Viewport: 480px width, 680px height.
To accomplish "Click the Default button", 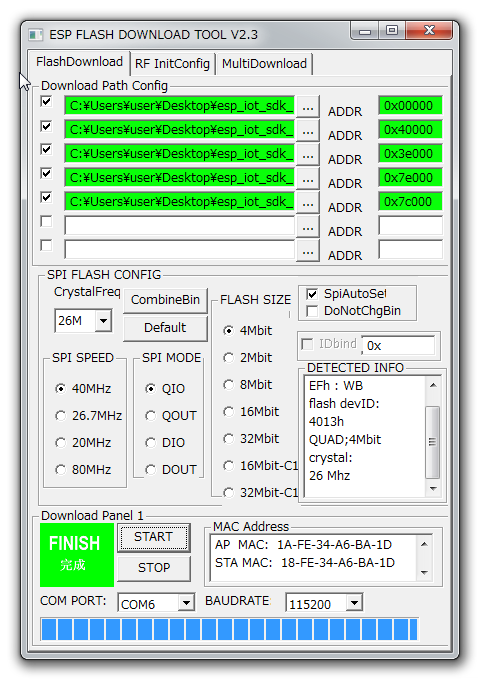I will point(165,328).
